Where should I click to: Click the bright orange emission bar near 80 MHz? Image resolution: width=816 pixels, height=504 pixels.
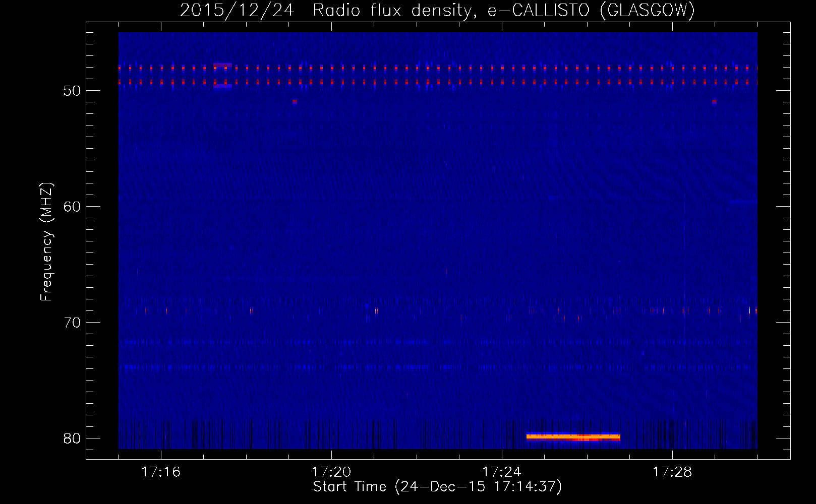coord(573,437)
